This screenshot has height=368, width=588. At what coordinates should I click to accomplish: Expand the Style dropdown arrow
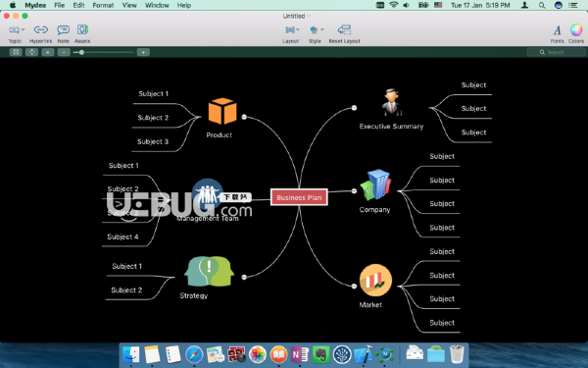[x=322, y=29]
